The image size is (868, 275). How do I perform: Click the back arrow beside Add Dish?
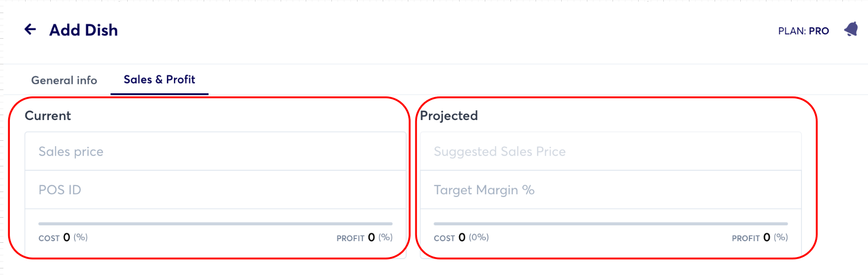[x=31, y=29]
